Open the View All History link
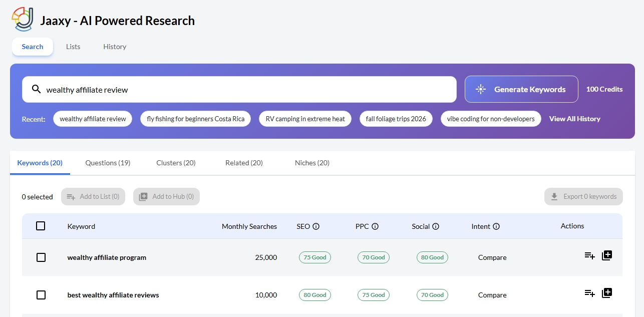The image size is (644, 317). [x=574, y=119]
